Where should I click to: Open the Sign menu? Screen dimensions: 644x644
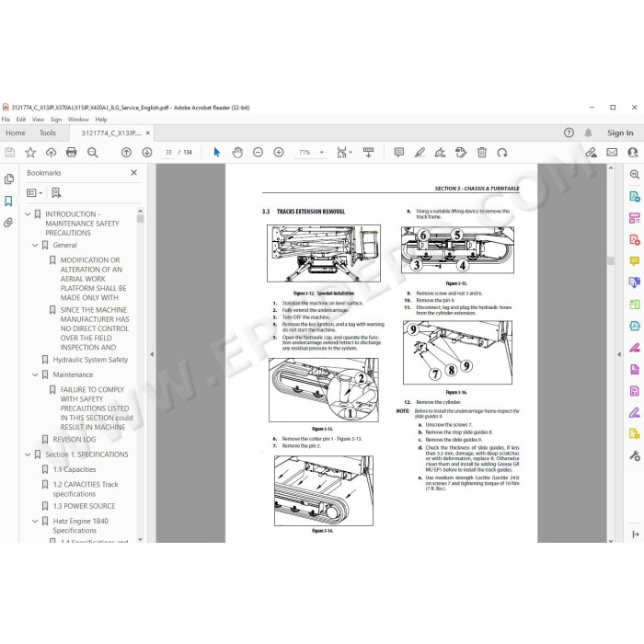(56, 120)
